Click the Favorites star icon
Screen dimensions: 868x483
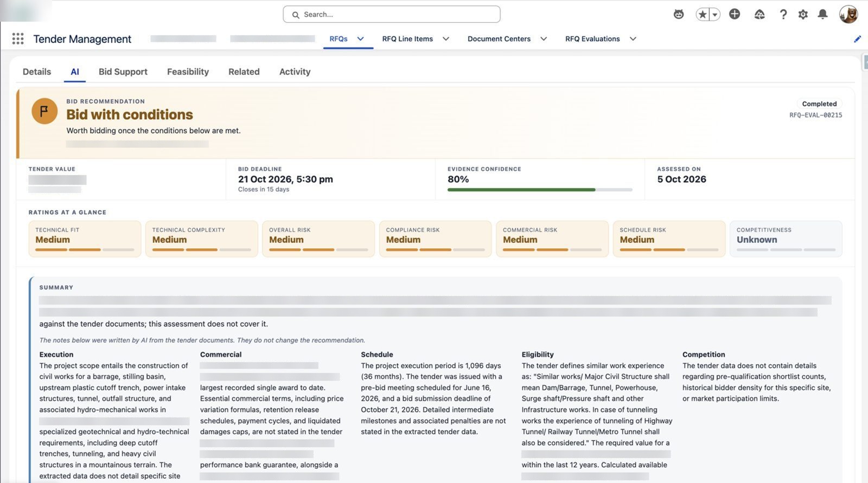pos(703,15)
